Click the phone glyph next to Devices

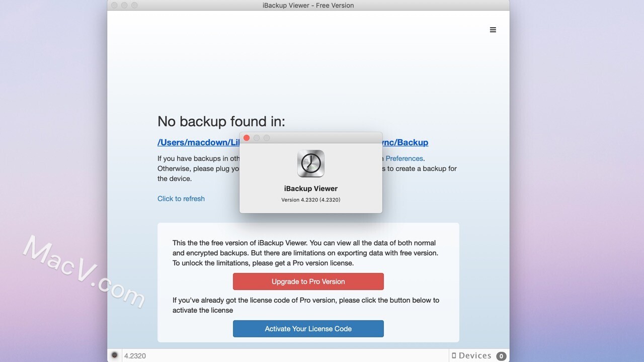(x=455, y=355)
